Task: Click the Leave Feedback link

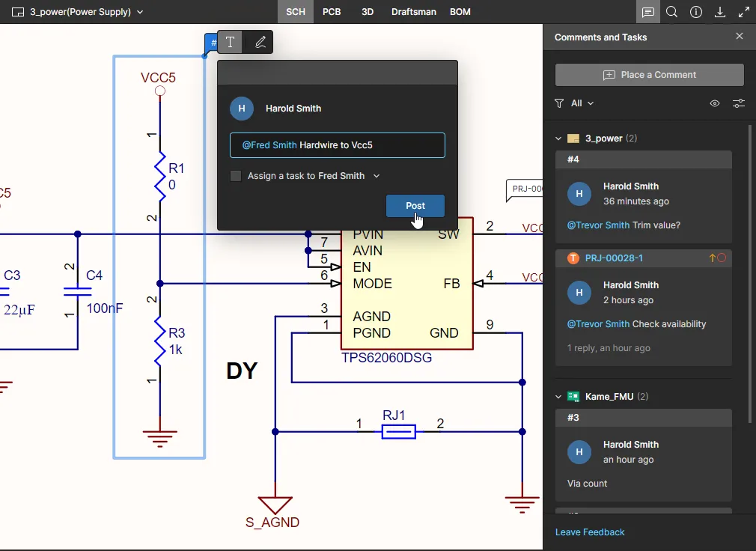Action: coord(590,532)
